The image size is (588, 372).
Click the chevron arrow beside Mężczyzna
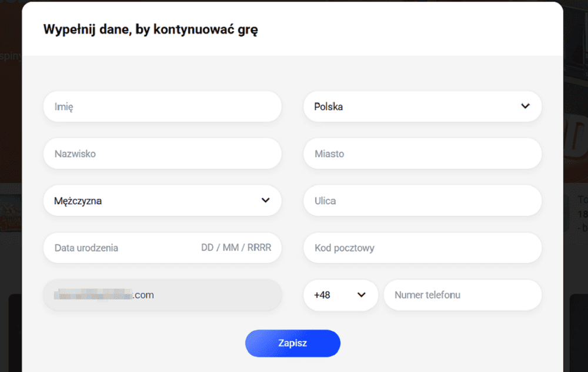point(265,201)
